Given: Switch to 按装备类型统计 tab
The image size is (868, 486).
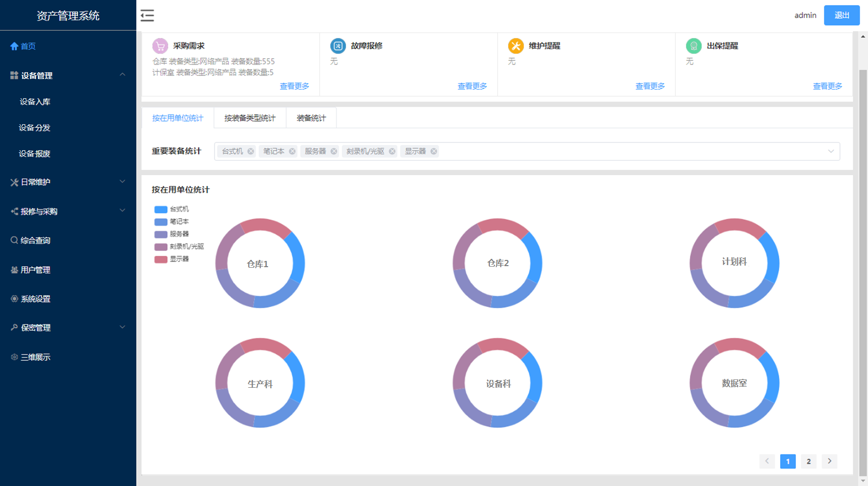Looking at the screenshot, I should click(x=250, y=118).
